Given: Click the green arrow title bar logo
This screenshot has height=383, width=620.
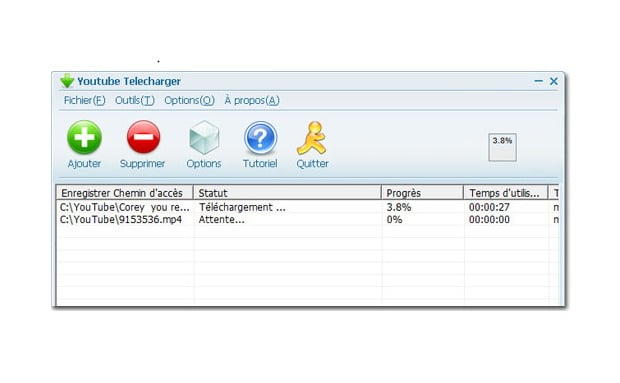Looking at the screenshot, I should tap(67, 81).
